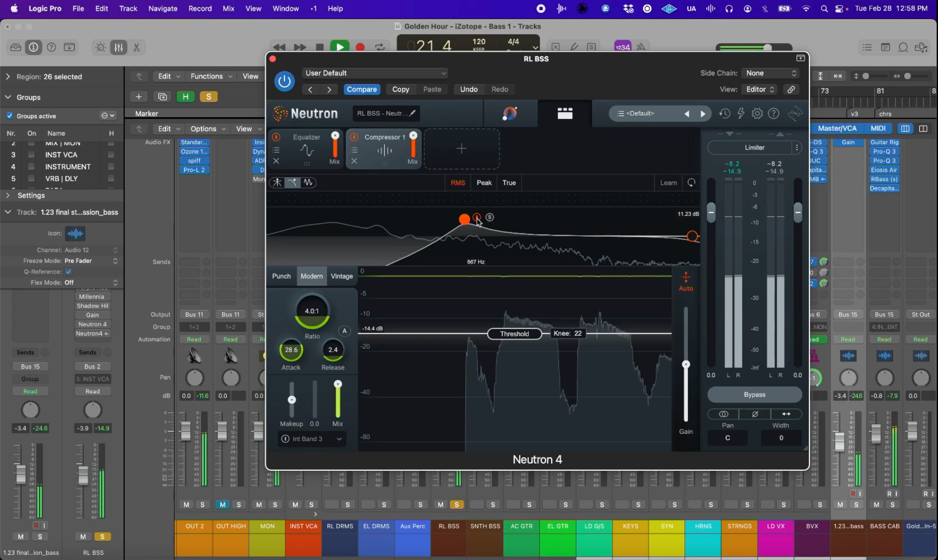Screen dimensions: 938x560
Task: Click the compressor Gain slider handle
Action: (686, 364)
